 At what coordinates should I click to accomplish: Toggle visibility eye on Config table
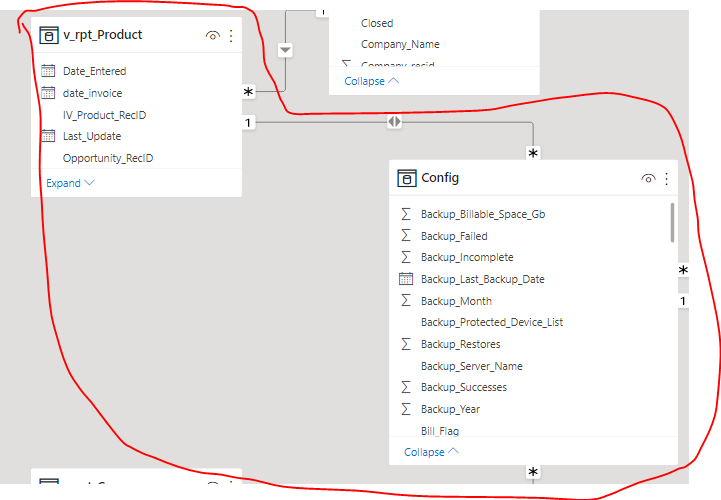(x=648, y=178)
